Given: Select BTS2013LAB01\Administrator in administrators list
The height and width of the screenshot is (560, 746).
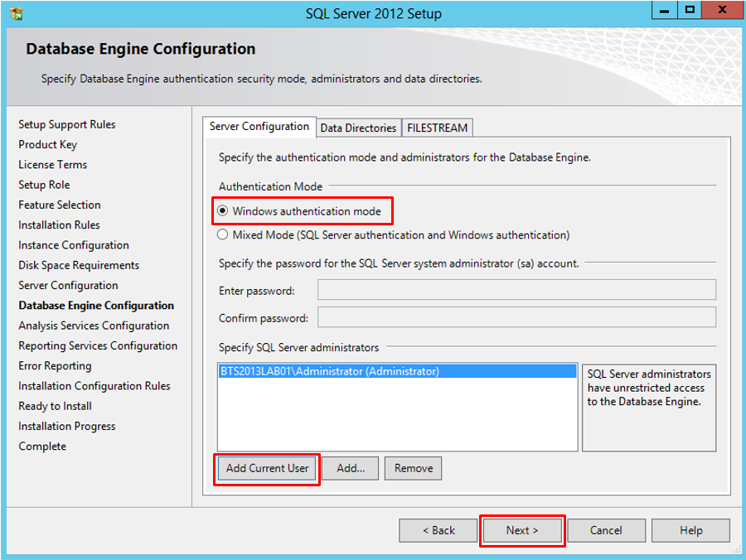Looking at the screenshot, I should [330, 371].
